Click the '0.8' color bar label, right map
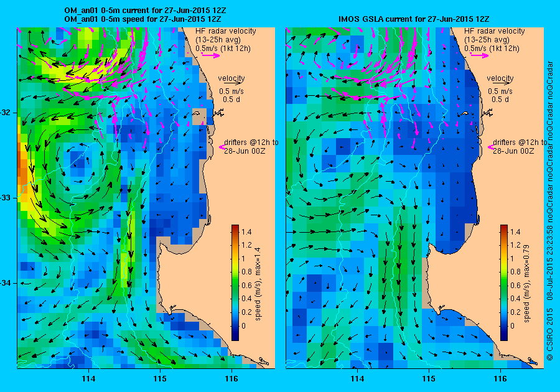This screenshot has width=560, height=392. click(515, 272)
